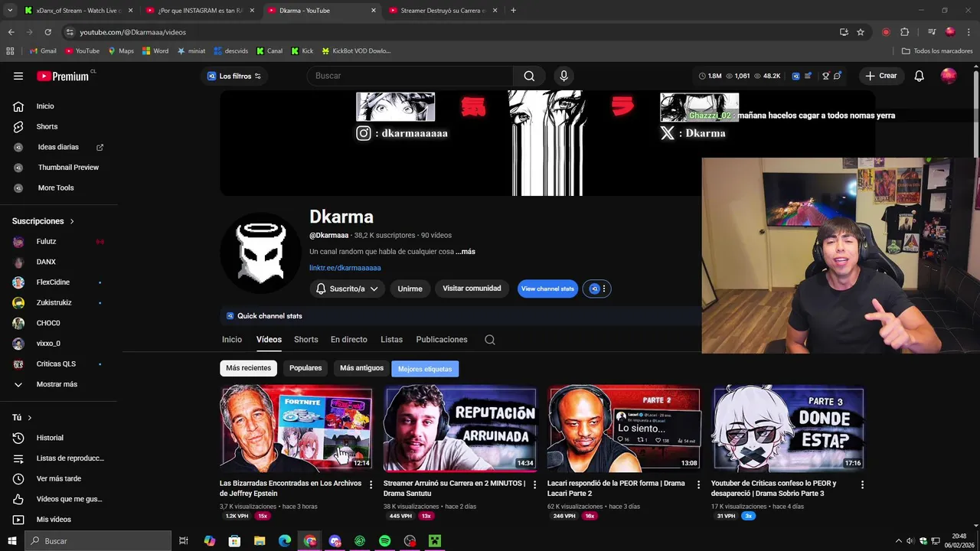The image size is (980, 551).
Task: Expand channel description with ...más
Action: pyautogui.click(x=465, y=252)
